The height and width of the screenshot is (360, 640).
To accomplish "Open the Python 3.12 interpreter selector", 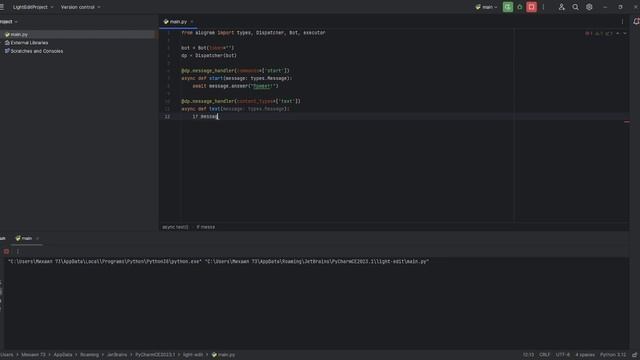I will [612, 355].
